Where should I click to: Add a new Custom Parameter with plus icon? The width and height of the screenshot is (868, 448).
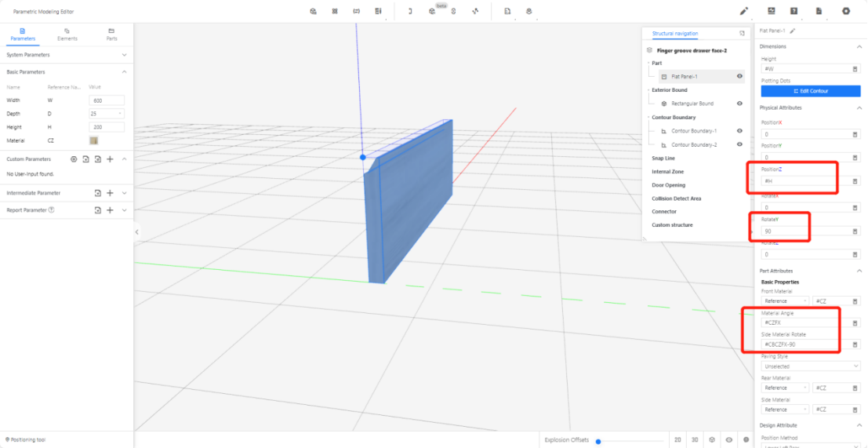111,159
